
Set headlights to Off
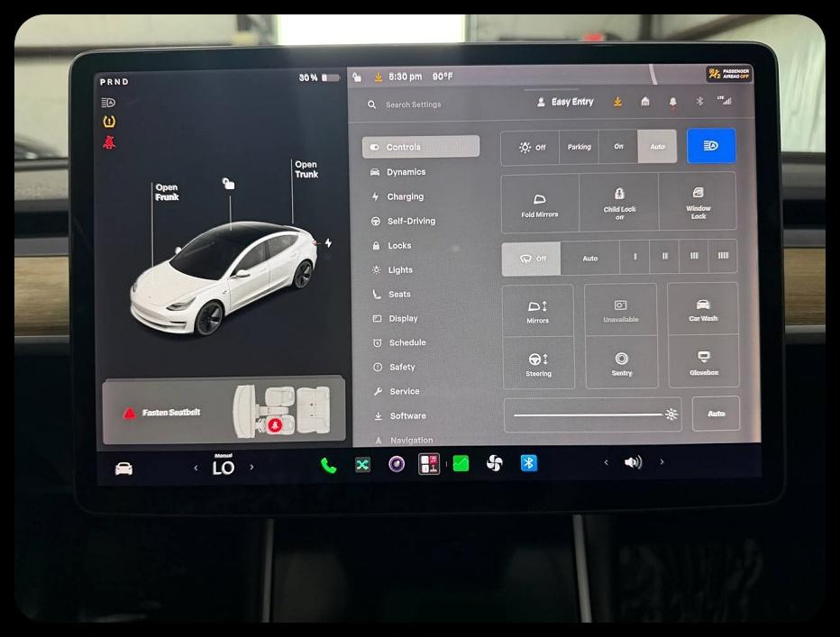pos(532,148)
